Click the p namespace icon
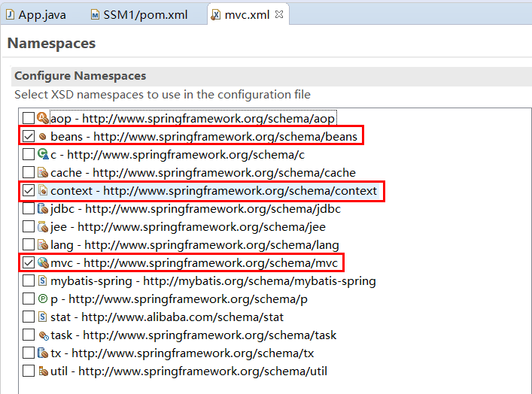The width and height of the screenshot is (532, 394). click(43, 299)
